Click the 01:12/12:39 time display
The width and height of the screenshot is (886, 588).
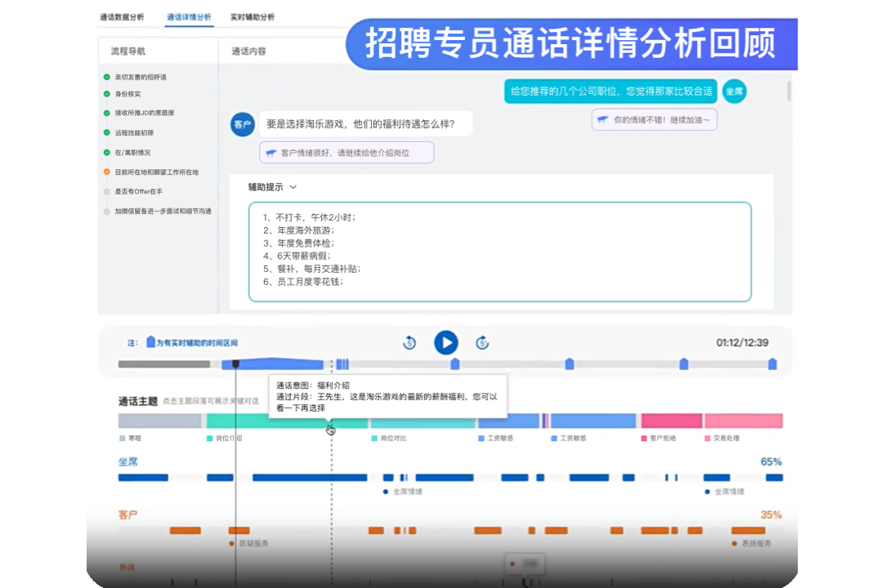coord(742,343)
